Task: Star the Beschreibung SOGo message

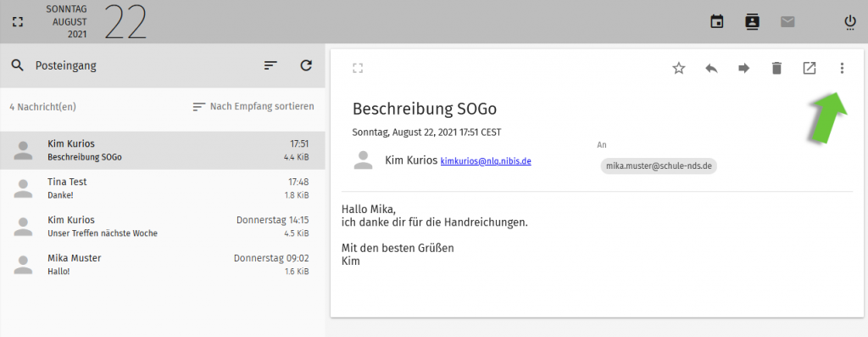Action: (x=679, y=68)
